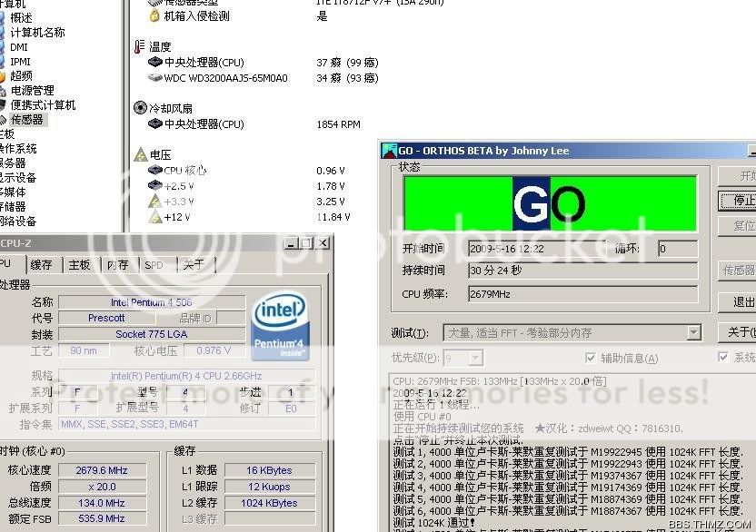756x532 pixels.
Task: Toggle the 辅助信息(A) checkbox in ORTHOS
Action: point(590,358)
